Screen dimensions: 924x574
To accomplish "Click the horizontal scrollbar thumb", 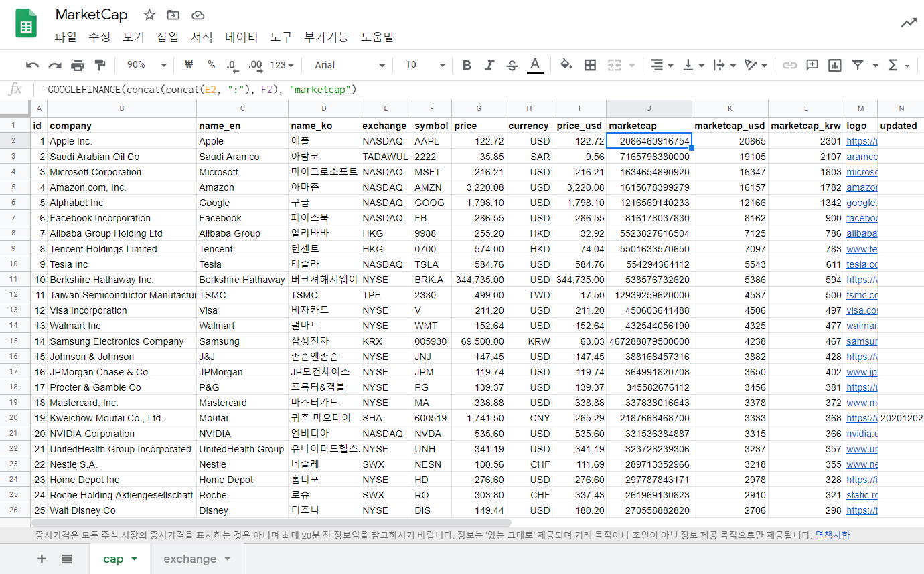I will (271, 522).
